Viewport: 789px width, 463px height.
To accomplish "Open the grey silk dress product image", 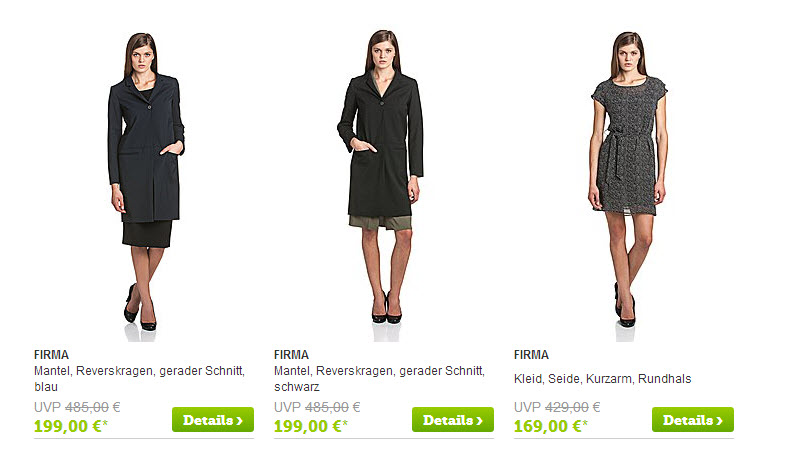I will click(x=627, y=185).
